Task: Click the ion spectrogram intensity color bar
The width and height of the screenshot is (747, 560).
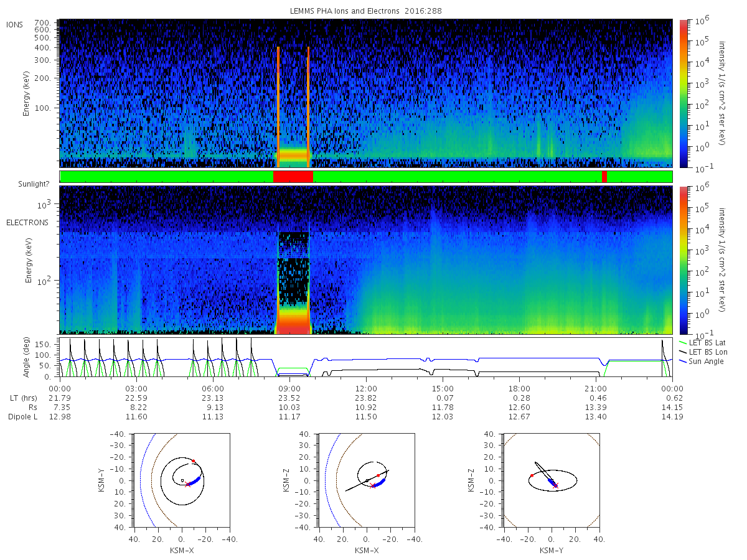Action: [x=684, y=93]
